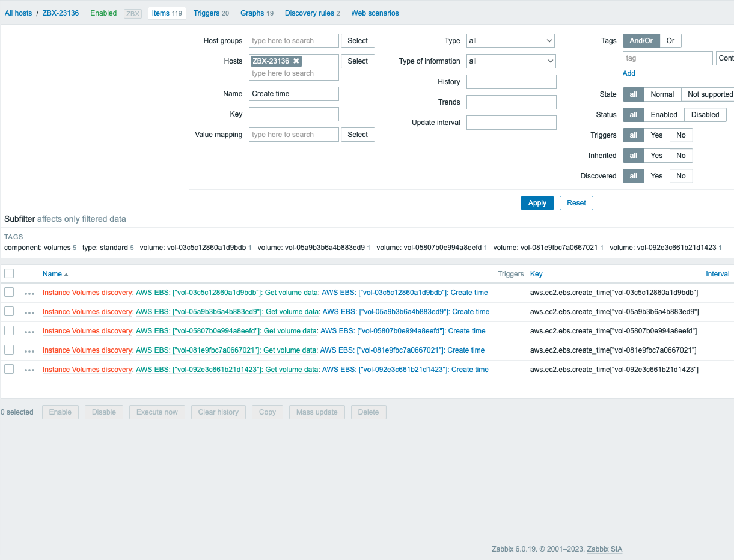Set State filter to Not supported

(x=709, y=94)
